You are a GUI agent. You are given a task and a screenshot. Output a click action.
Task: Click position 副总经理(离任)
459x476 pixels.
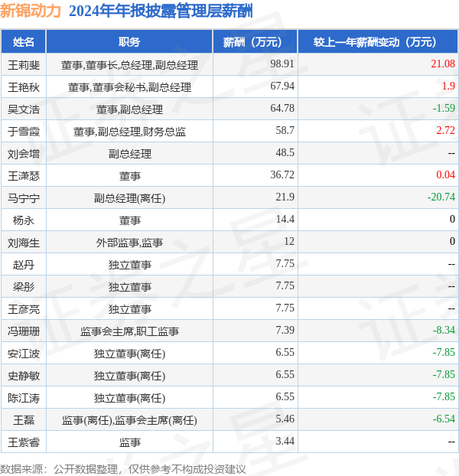point(129,198)
